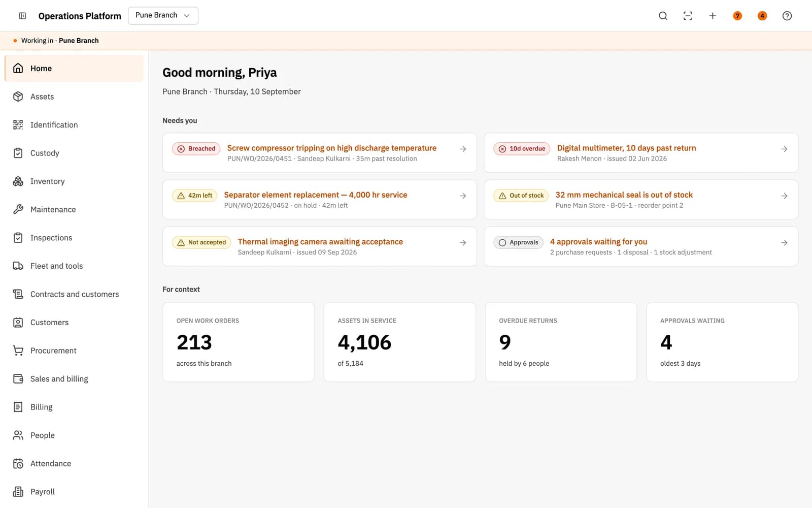Open the Pune Branch dropdown

coord(163,16)
